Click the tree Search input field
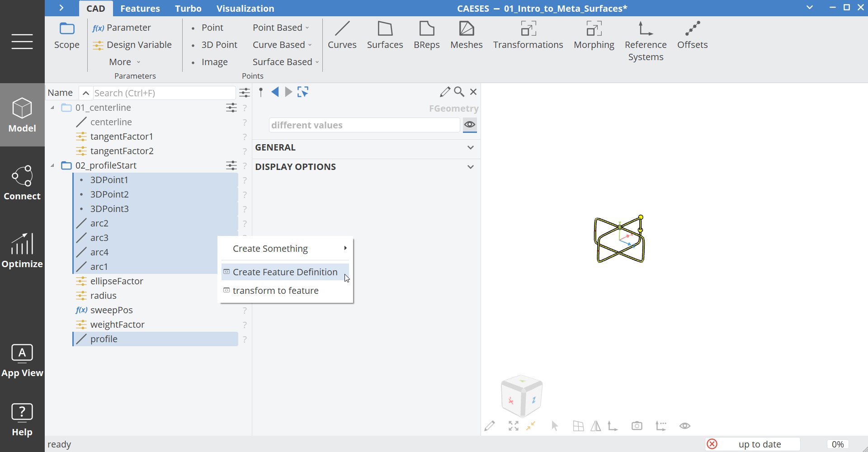The height and width of the screenshot is (452, 868). 164,93
